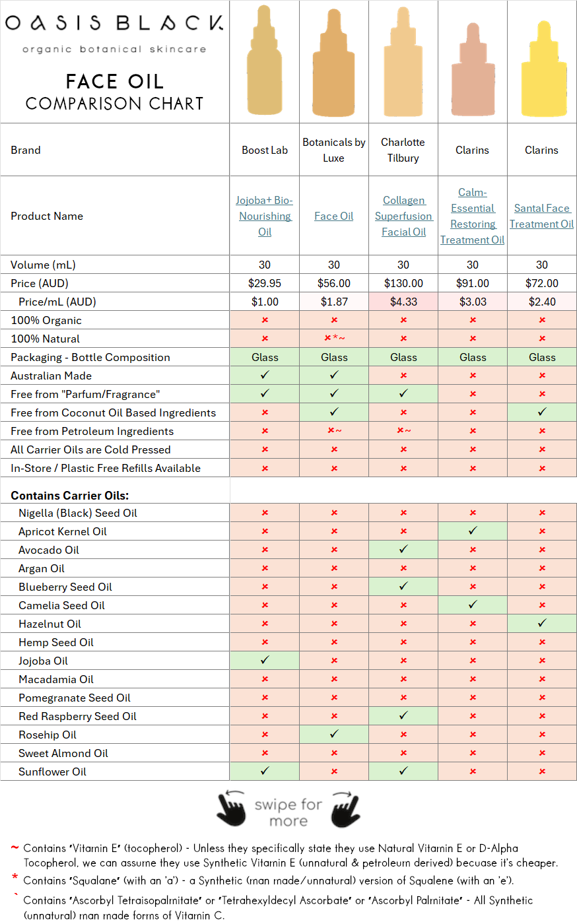Click Boost Lab Glass packaging cell

tap(265, 357)
